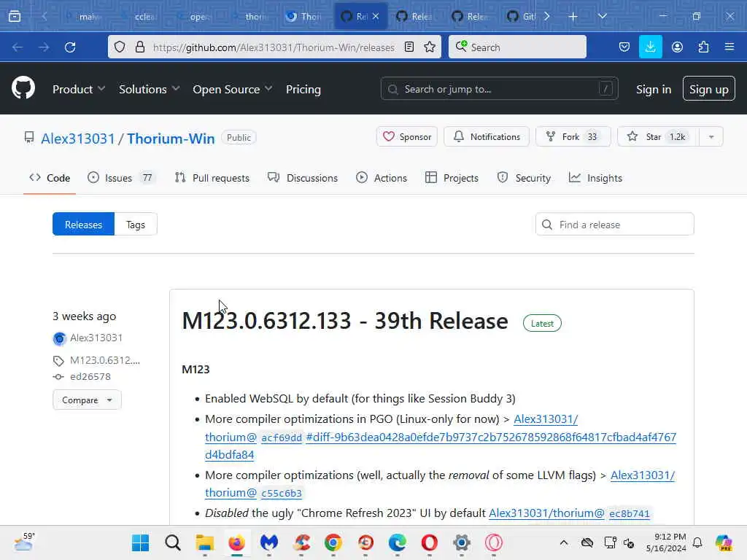Open commit ed26578
The image size is (747, 560).
[90, 377]
